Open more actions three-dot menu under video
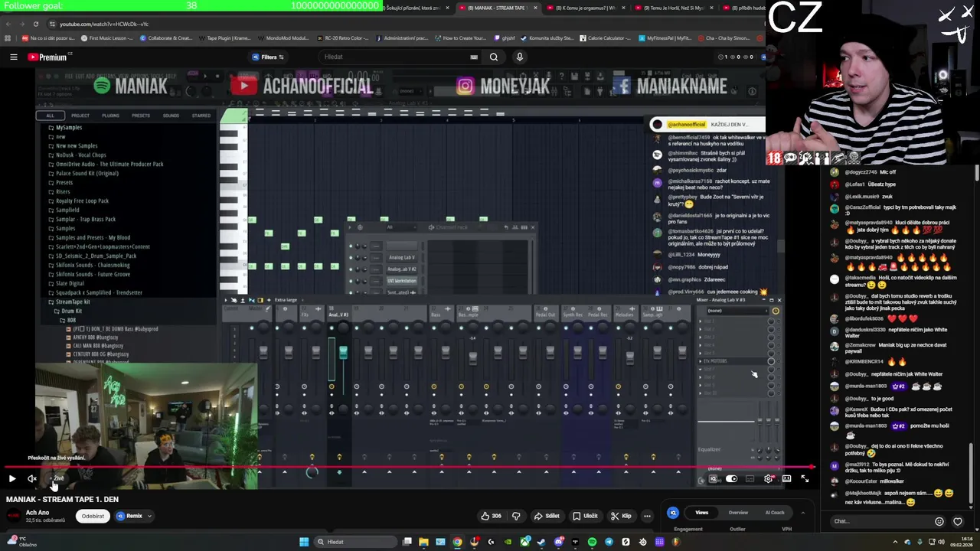The width and height of the screenshot is (980, 551). 647,516
